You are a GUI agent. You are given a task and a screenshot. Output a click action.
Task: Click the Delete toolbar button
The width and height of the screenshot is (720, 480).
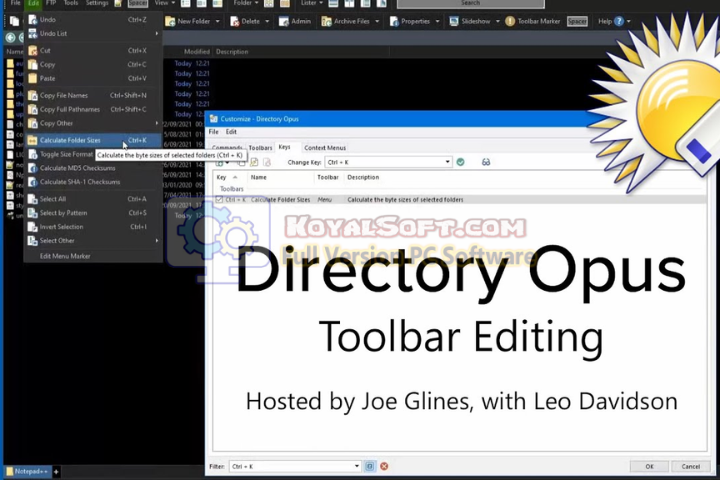click(x=246, y=21)
